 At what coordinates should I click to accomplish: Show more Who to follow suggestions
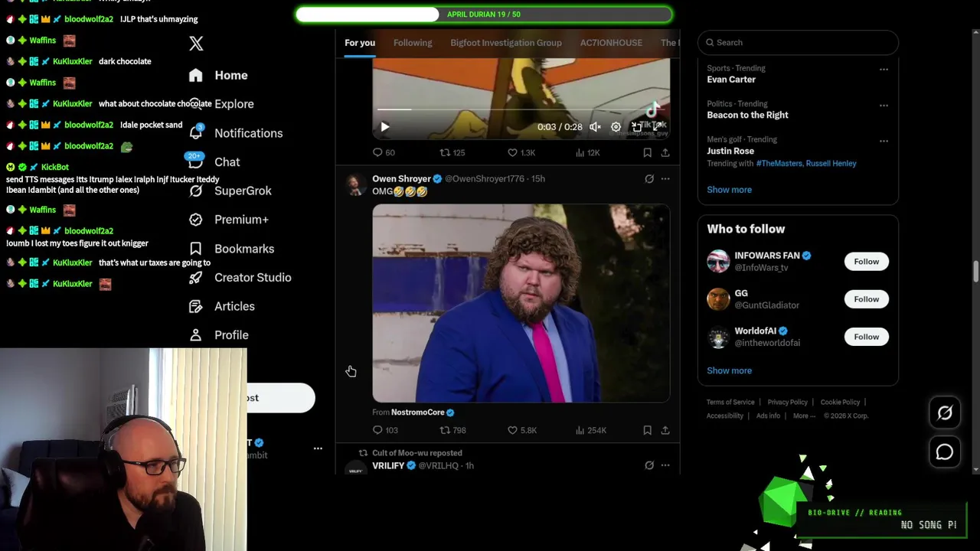tap(729, 370)
